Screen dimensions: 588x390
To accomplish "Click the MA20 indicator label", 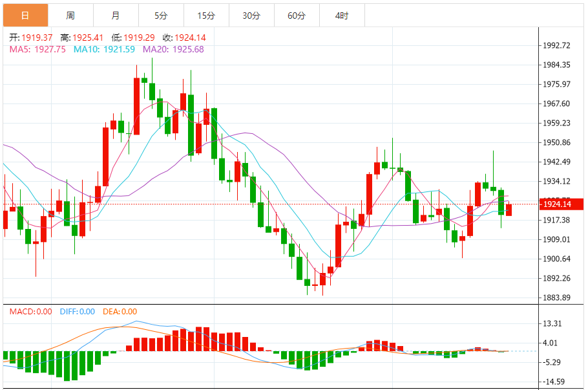I will tap(173, 49).
